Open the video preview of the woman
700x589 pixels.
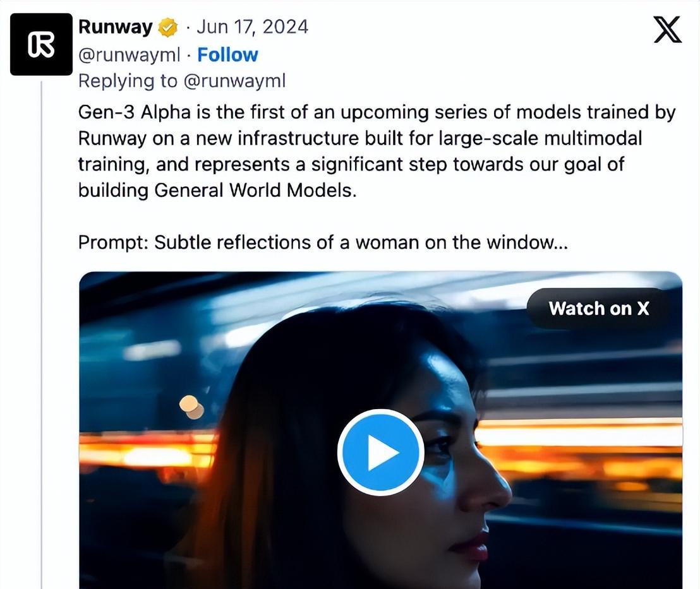pyautogui.click(x=380, y=430)
